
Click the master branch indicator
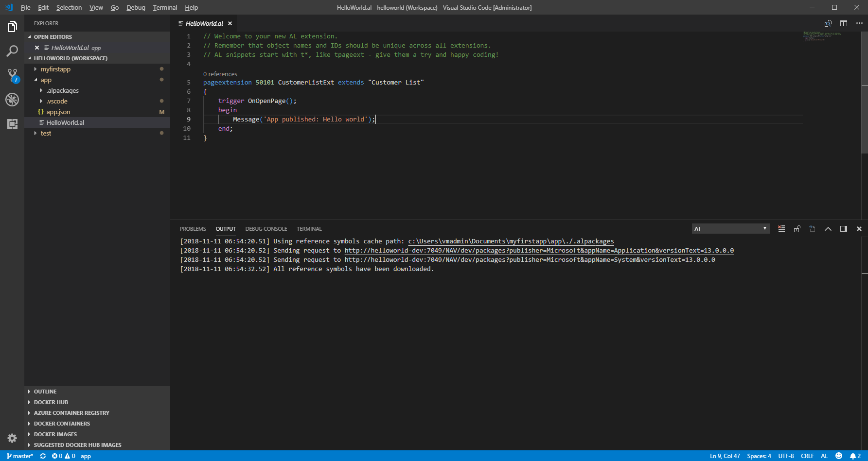(x=20, y=456)
